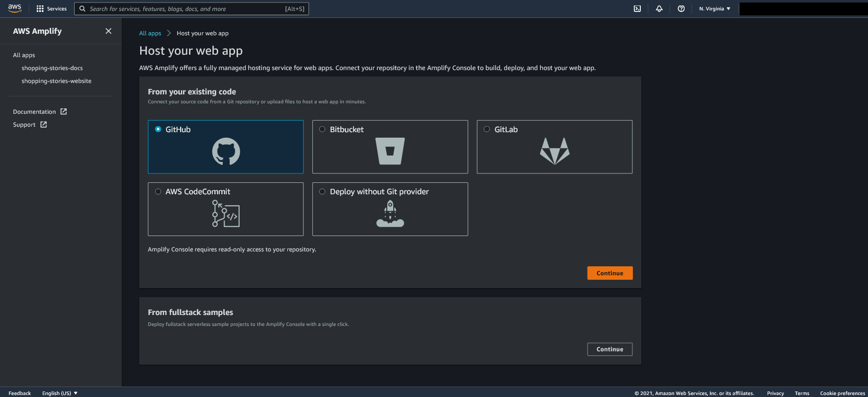Click the search magnifier icon
The width and height of the screenshot is (868, 397).
[x=83, y=9]
